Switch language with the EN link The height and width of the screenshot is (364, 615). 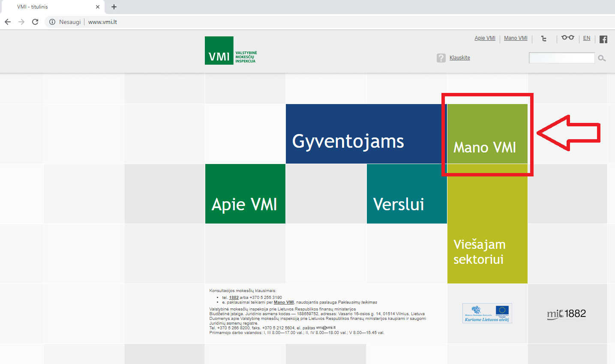click(587, 38)
